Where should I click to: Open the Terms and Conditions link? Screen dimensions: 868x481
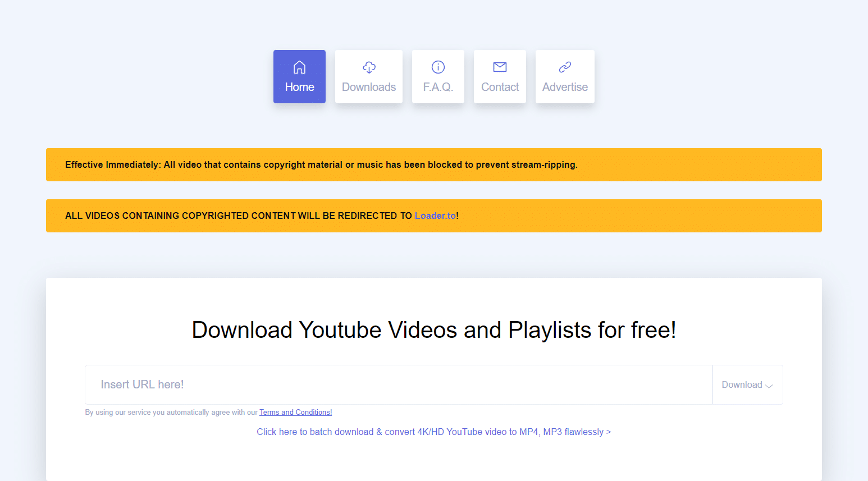pyautogui.click(x=295, y=412)
